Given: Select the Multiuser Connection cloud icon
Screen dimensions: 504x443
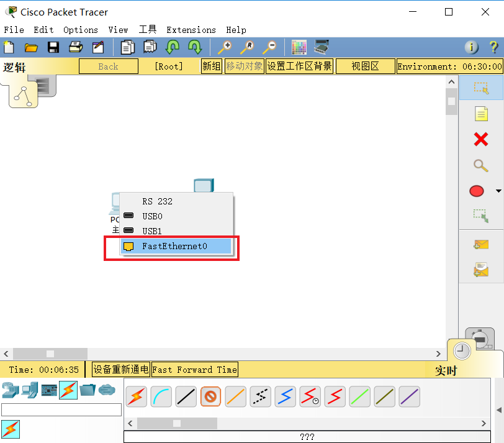Looking at the screenshot, I should tap(107, 390).
